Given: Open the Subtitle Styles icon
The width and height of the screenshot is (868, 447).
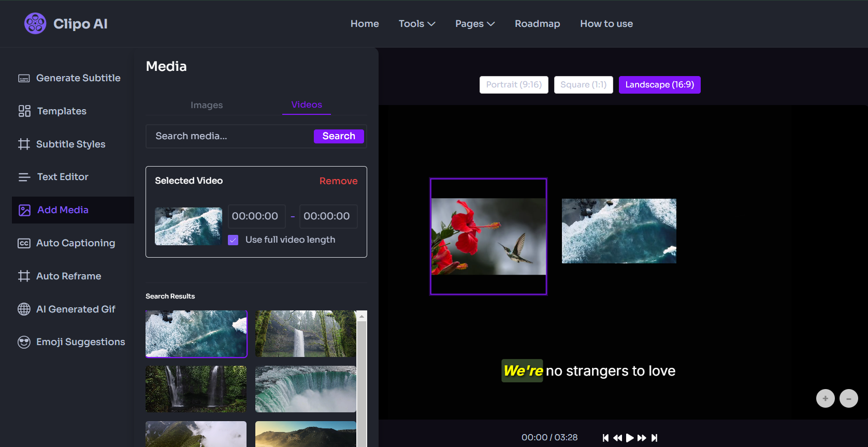Looking at the screenshot, I should pyautogui.click(x=24, y=144).
